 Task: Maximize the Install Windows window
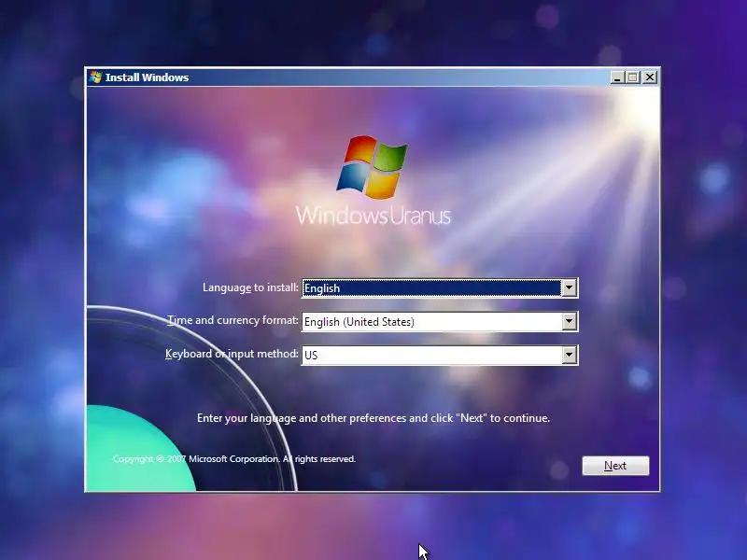pos(633,77)
